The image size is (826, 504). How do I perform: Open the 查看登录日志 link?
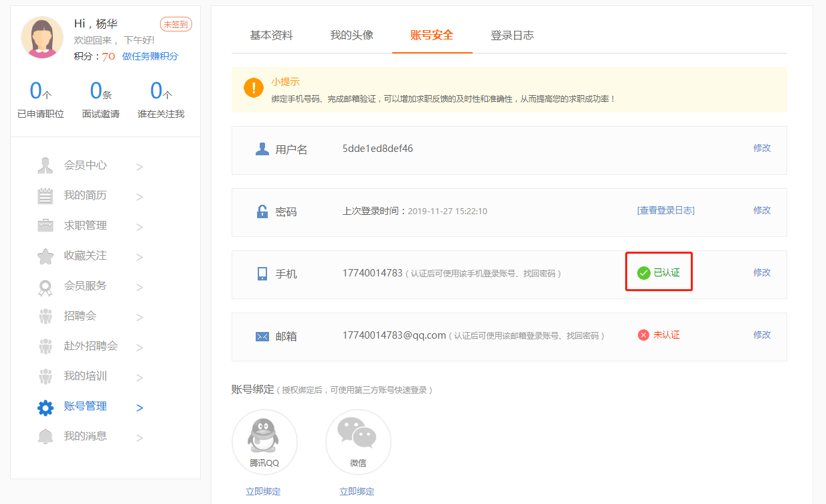[665, 210]
